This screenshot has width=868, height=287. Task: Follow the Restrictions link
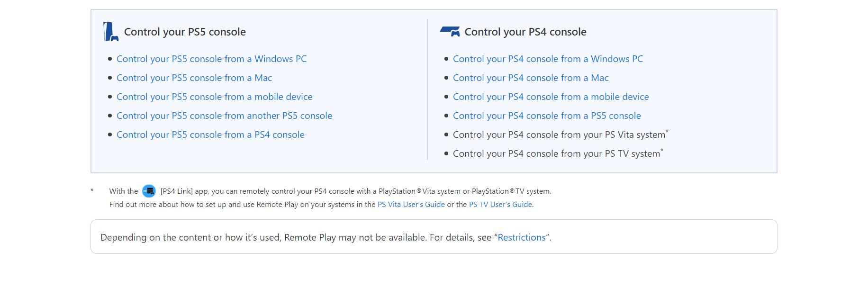[521, 237]
